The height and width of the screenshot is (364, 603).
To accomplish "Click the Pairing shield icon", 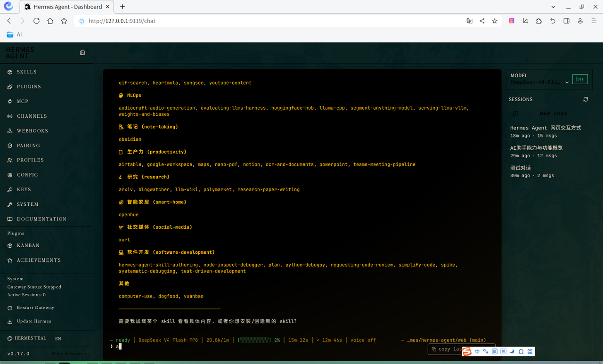I will (10, 146).
